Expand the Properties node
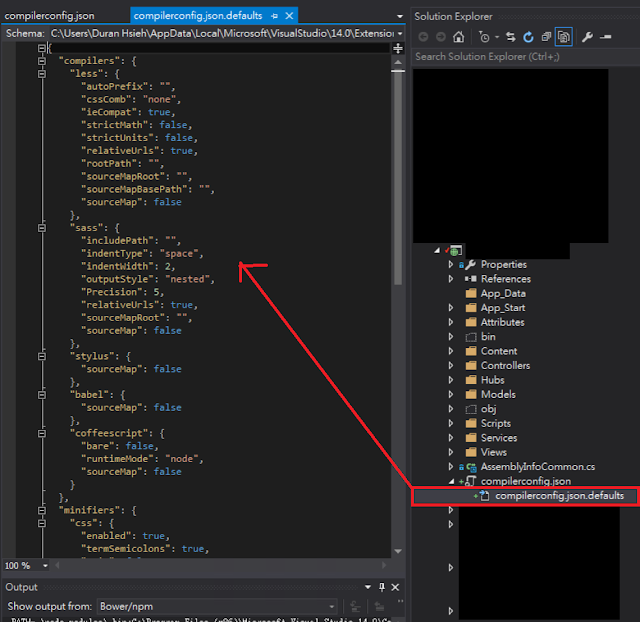The width and height of the screenshot is (640, 622). [451, 264]
